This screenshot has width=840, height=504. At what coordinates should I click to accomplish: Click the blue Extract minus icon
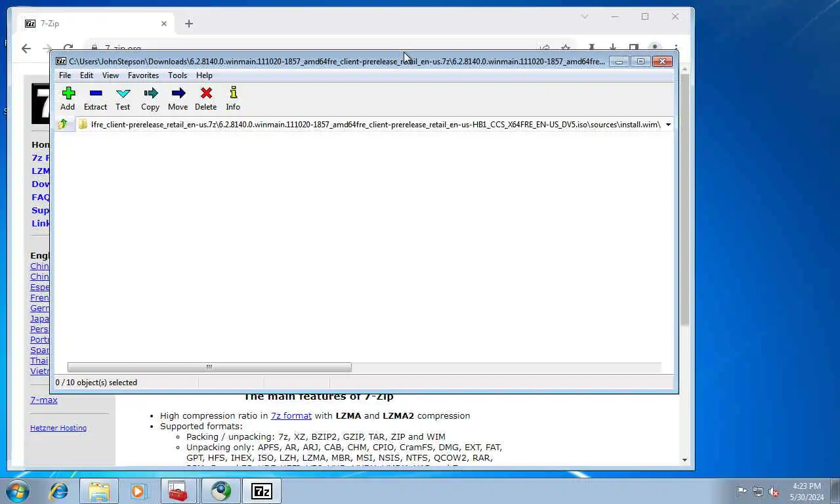point(96,93)
